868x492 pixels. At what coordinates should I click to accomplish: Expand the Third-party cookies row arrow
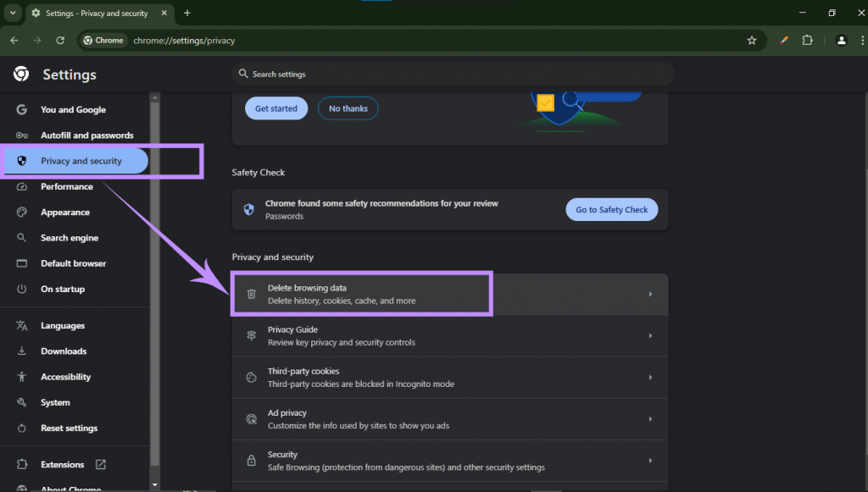click(x=650, y=377)
